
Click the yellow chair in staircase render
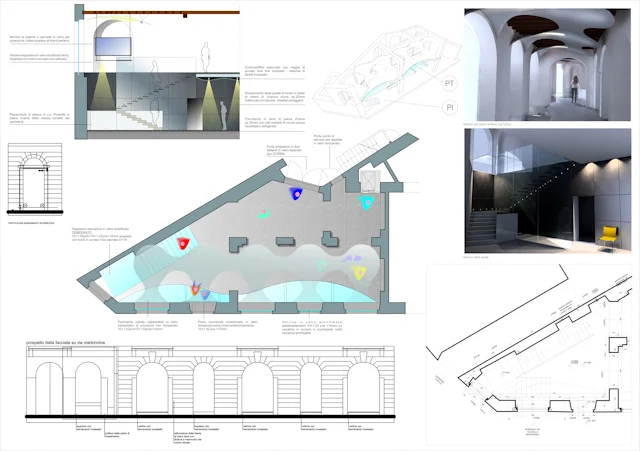[x=608, y=238]
